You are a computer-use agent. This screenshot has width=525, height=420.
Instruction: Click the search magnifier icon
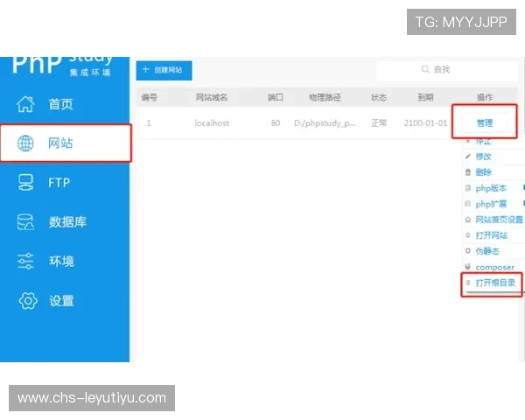coord(425,69)
